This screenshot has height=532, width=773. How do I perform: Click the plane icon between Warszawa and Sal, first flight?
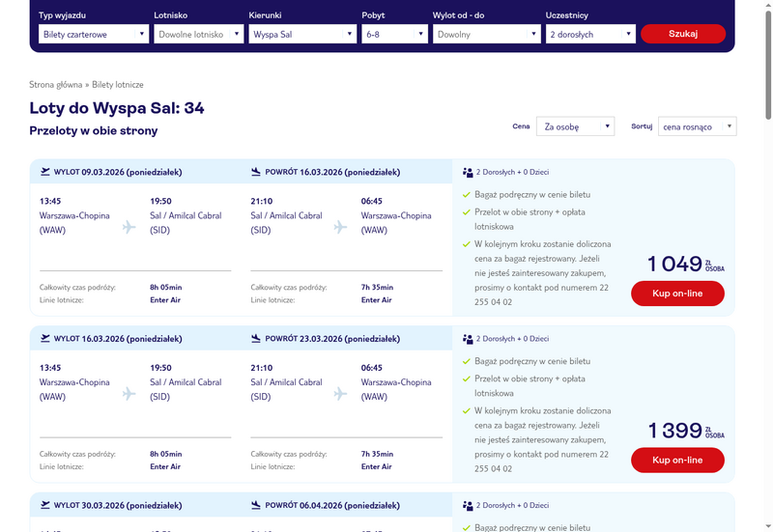click(129, 228)
